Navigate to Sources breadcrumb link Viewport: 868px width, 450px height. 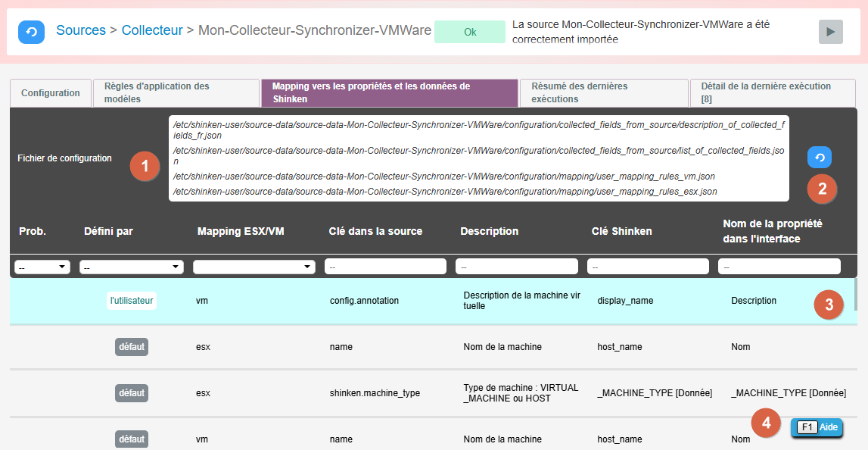coord(81,30)
